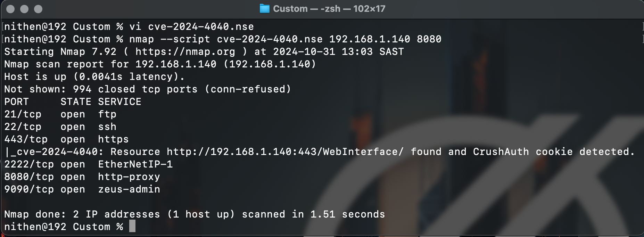The image size is (644, 237).
Task: Click the blue folder icon in title bar
Action: pos(265,9)
